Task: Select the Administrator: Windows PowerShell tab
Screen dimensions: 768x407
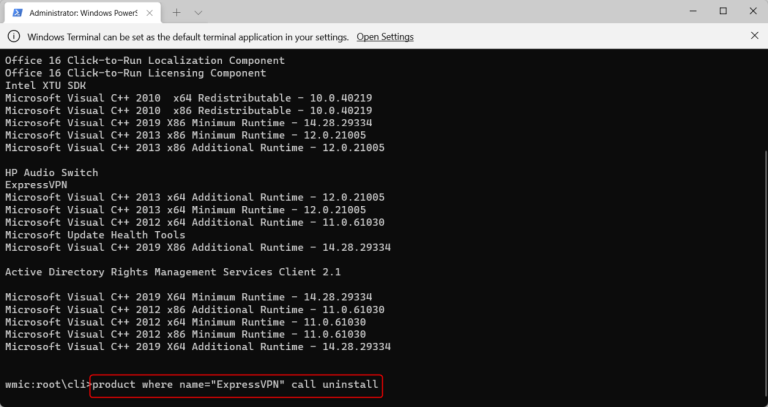Action: (82, 13)
